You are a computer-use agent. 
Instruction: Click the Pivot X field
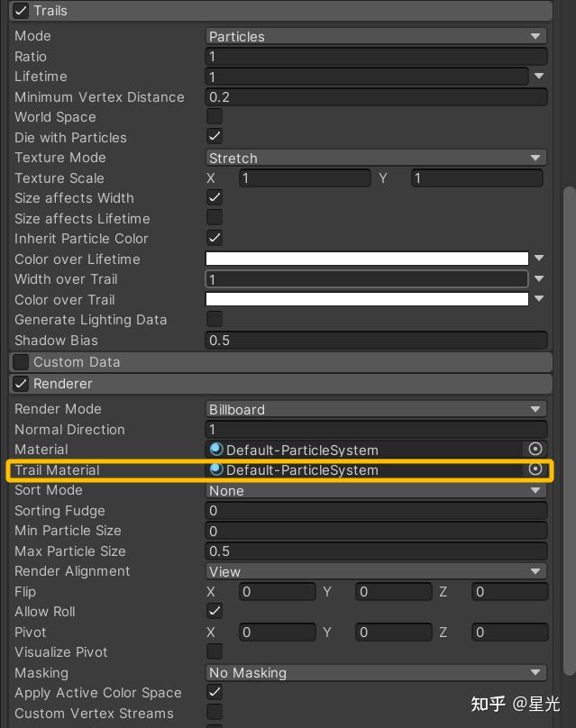(x=278, y=632)
